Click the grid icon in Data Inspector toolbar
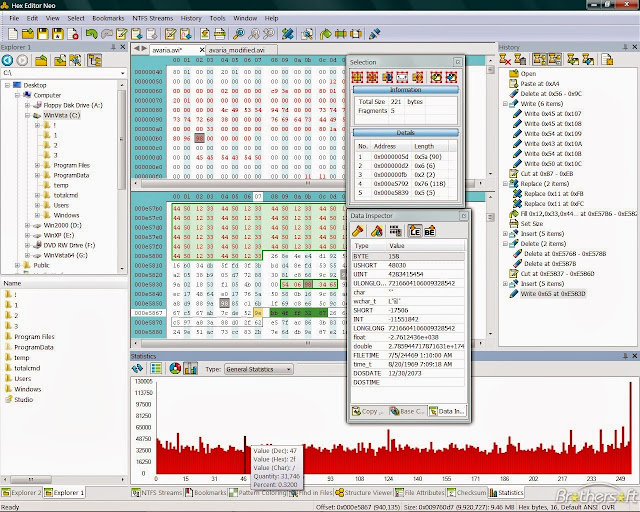This screenshot has height=512, width=640. (x=395, y=231)
